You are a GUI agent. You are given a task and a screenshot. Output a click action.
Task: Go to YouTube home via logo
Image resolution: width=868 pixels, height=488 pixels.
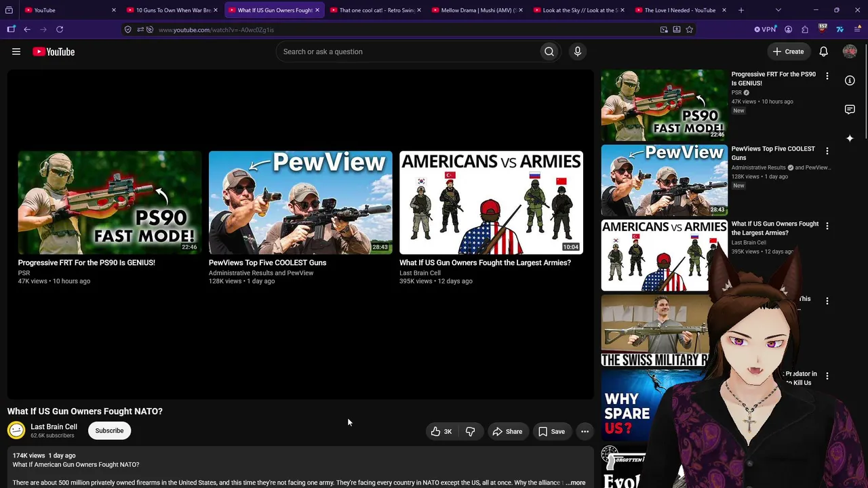point(54,52)
